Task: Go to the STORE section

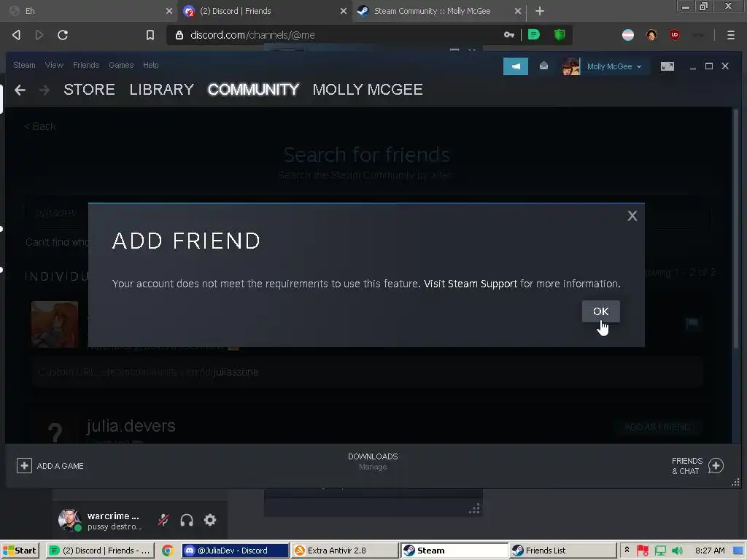Action: coord(90,90)
